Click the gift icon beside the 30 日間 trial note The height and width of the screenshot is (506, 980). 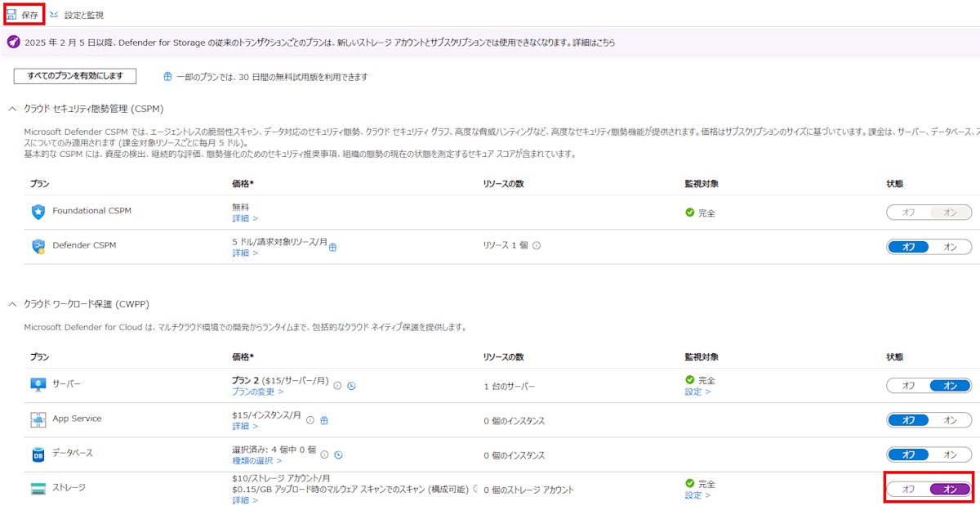tap(167, 77)
